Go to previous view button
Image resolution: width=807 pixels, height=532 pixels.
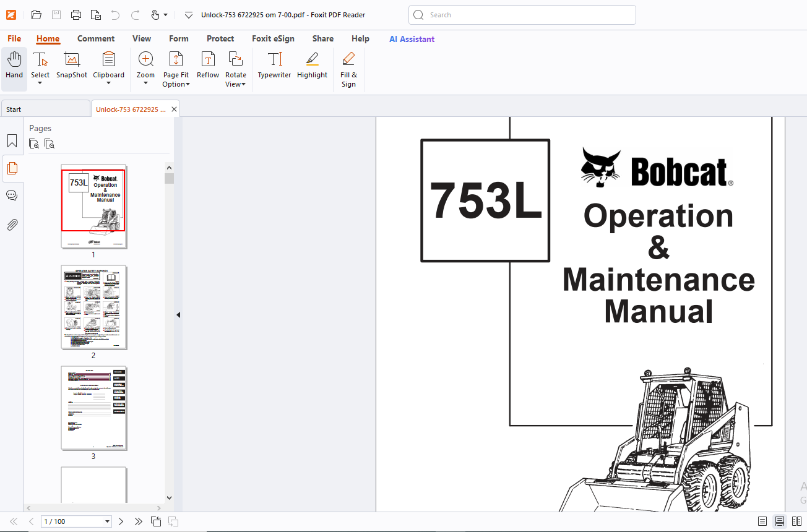(155, 521)
